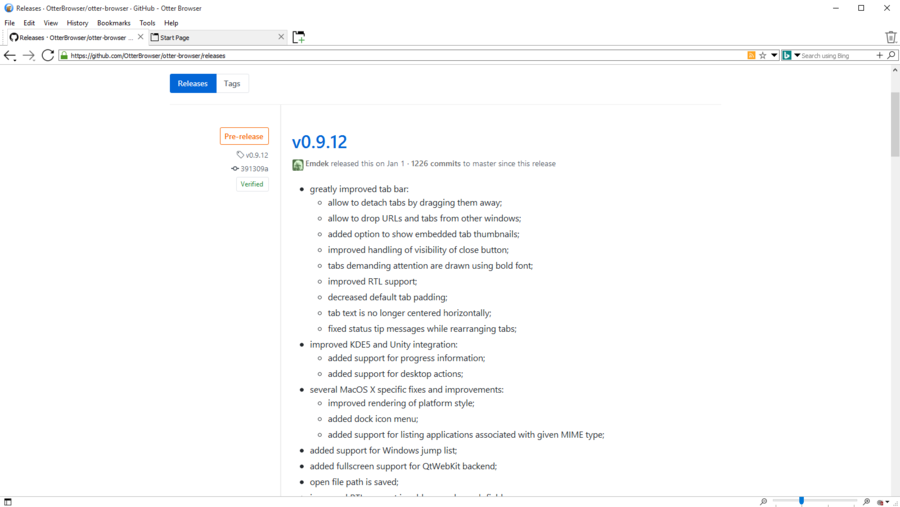The image size is (900, 507).
Task: Click the Otter Browser title bar icon
Action: coord(9,8)
